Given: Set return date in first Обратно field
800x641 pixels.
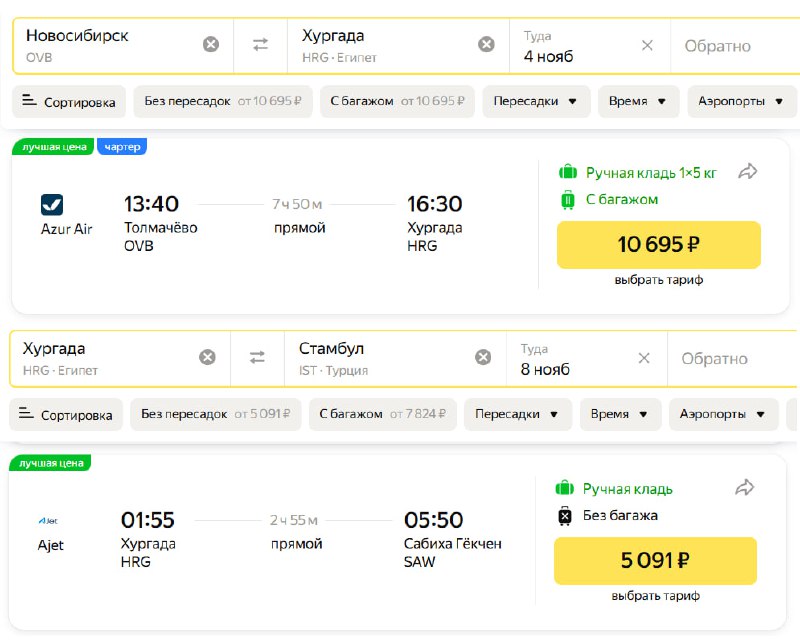Looking at the screenshot, I should point(735,46).
